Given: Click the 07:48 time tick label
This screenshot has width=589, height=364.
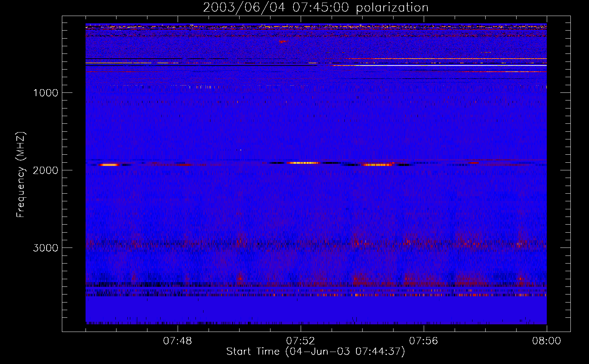Looking at the screenshot, I should 177,341.
